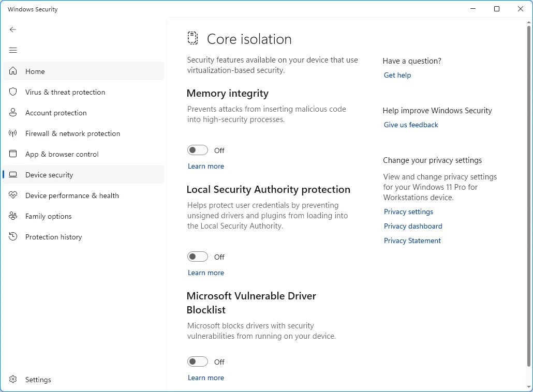Open the hamburger navigation menu icon
Screen dimensions: 533x392
click(x=13, y=50)
